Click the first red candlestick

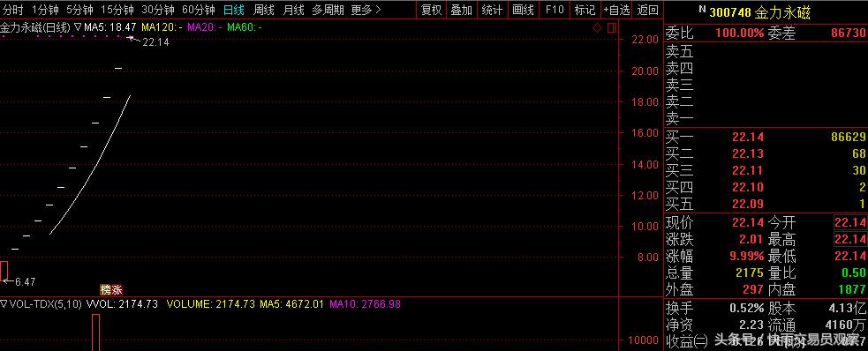tap(4, 270)
